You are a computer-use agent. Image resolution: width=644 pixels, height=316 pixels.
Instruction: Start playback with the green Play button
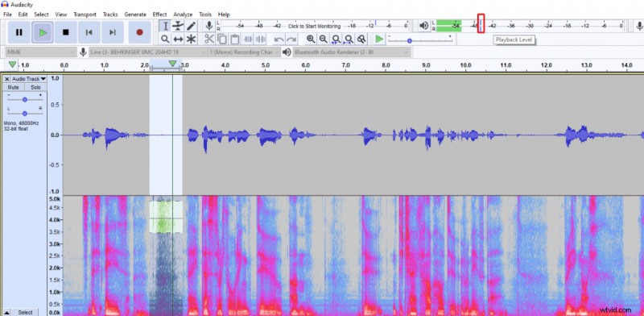43,32
